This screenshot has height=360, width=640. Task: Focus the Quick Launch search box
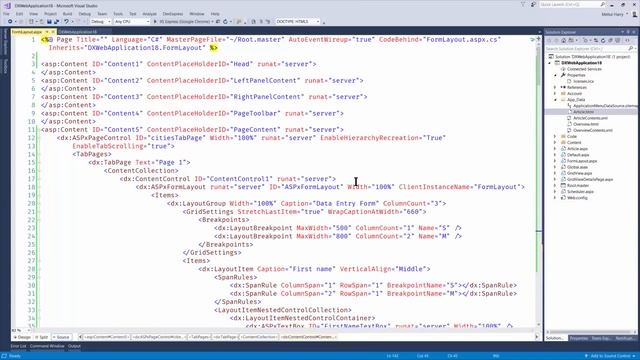572,4
